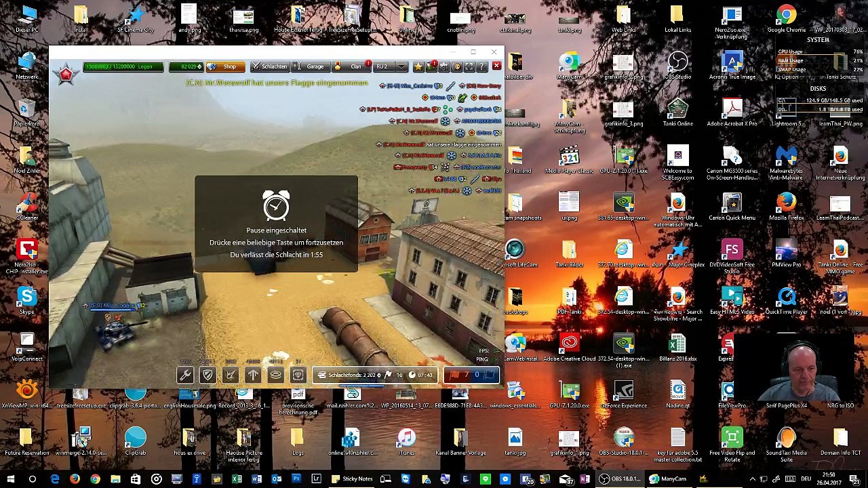Screen dimensions: 868x488
Task: Open the Windows Start menu
Action: [x=11, y=479]
